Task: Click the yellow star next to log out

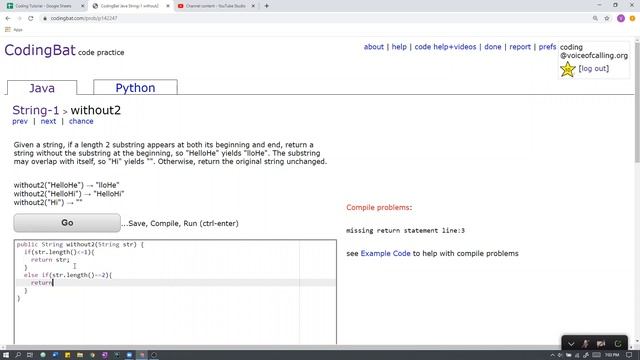Action: click(x=567, y=69)
